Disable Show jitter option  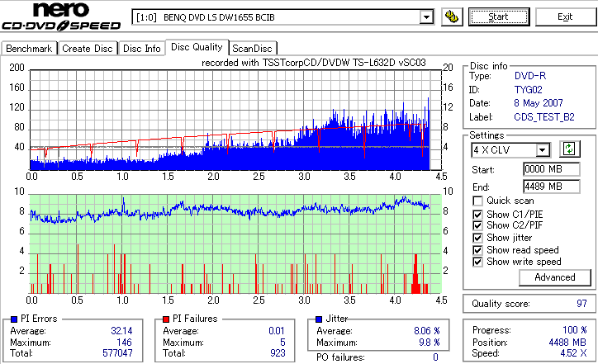477,238
